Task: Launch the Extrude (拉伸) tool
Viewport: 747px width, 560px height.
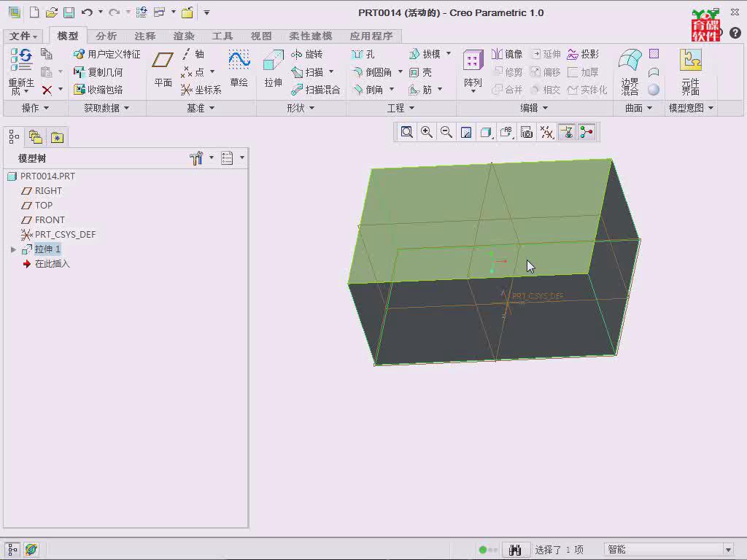Action: pyautogui.click(x=274, y=69)
